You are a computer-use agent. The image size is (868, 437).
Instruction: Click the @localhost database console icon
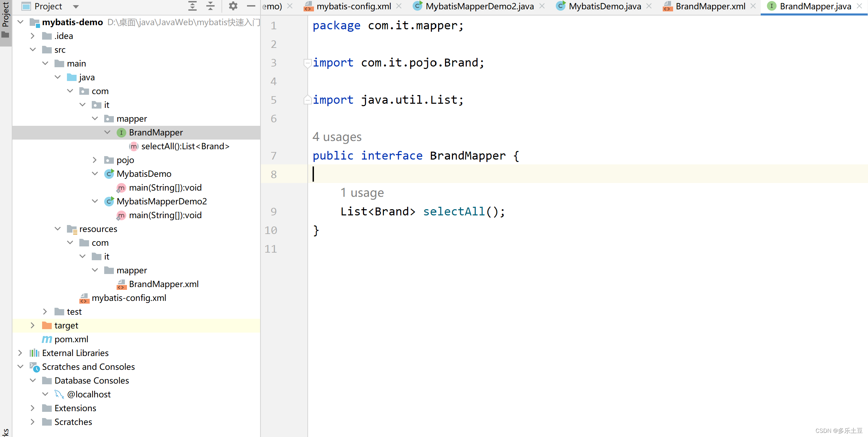[59, 394]
